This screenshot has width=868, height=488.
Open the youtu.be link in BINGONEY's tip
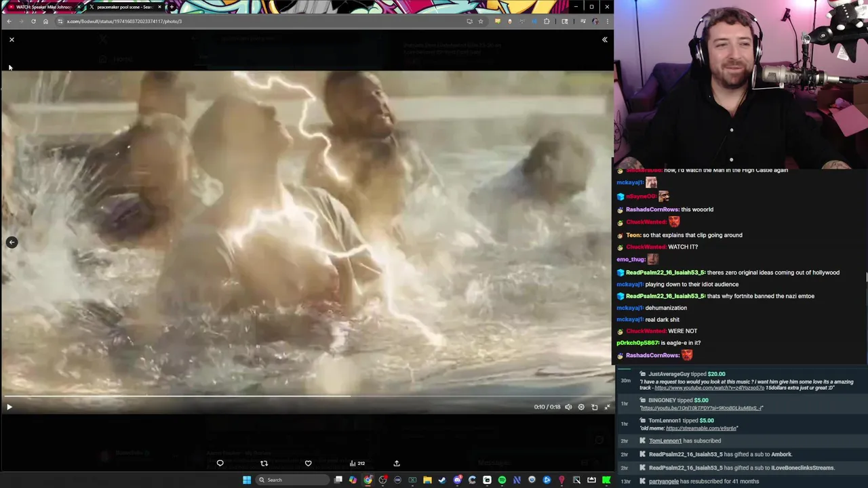701,408
